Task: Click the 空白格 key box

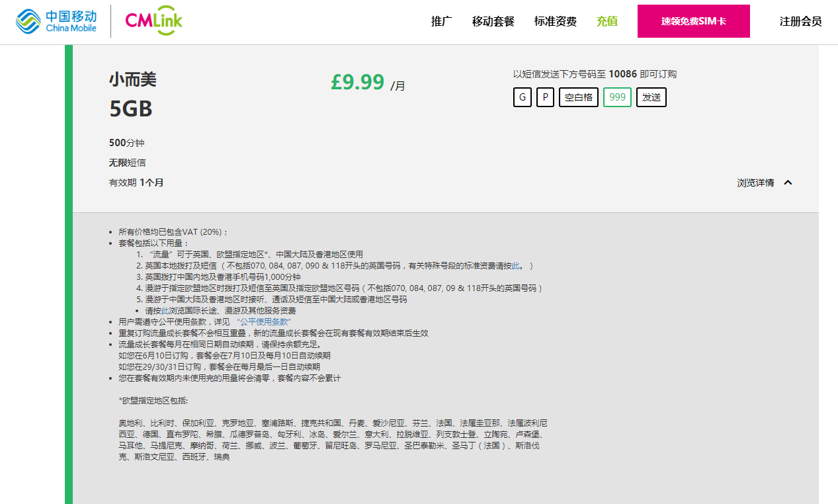Action: coord(579,97)
